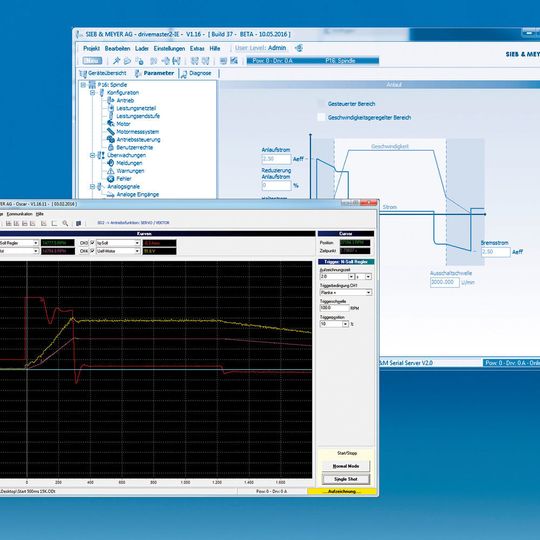Click the Meldungen icon in tree
Viewport: 540px width, 540px height.
pyautogui.click(x=111, y=163)
